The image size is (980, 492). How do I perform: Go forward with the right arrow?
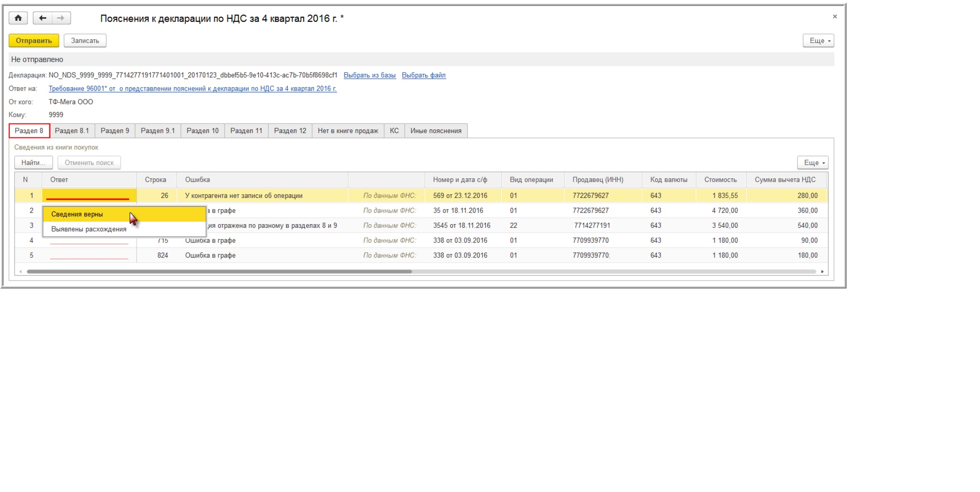[61, 18]
